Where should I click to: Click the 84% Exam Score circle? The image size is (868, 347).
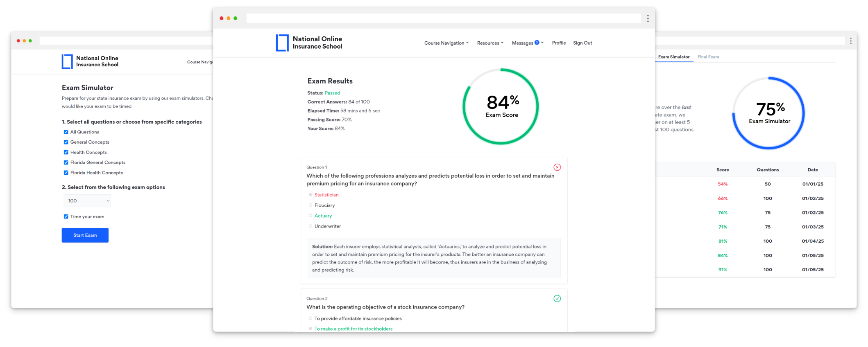[501, 106]
